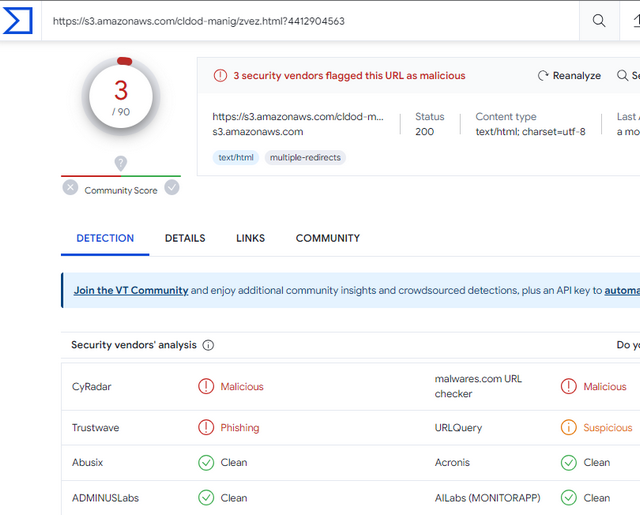Click the ADMINUSLabs vendor name
The image size is (640, 515).
coord(105,498)
